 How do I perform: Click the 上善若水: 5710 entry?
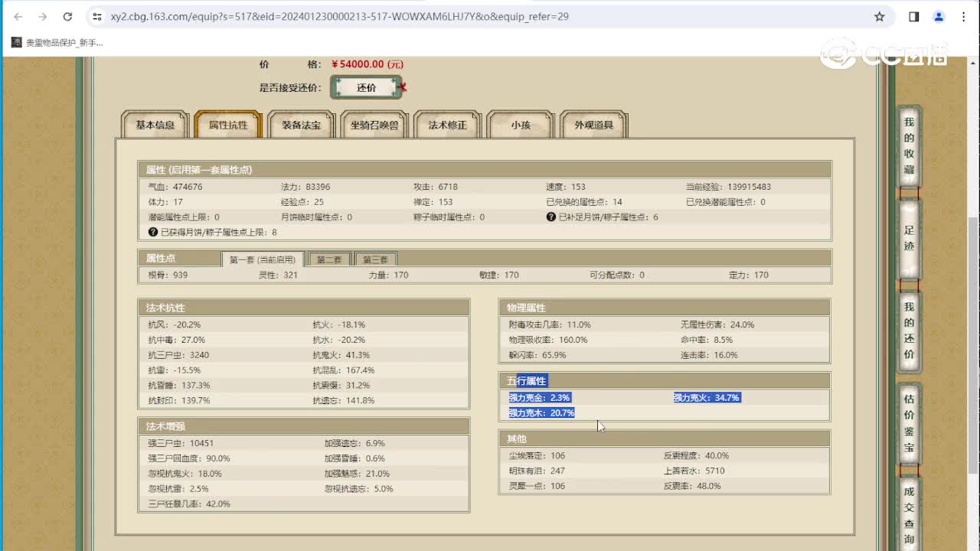pyautogui.click(x=694, y=471)
